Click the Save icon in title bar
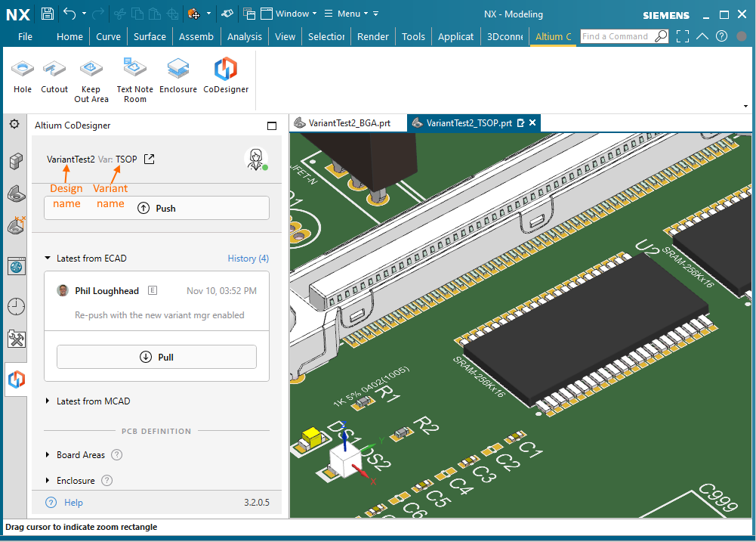The width and height of the screenshot is (756, 542). coord(48,14)
